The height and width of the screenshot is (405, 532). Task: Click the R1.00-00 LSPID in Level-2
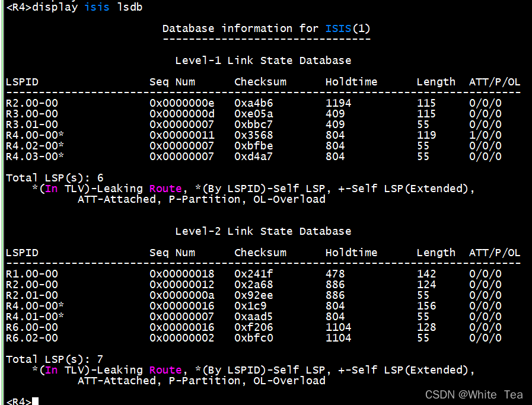pyautogui.click(x=32, y=274)
